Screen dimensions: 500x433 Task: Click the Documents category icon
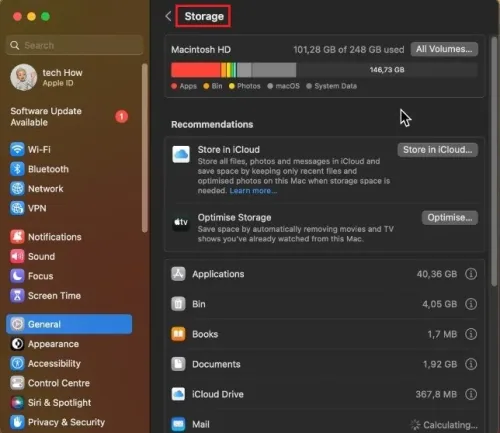pos(178,364)
